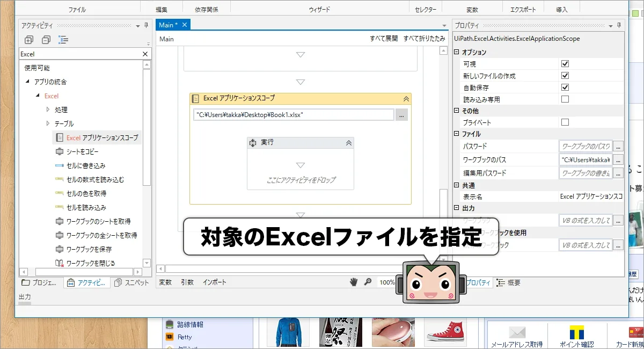Enable the 読み込み専用 checkbox
The height and width of the screenshot is (349, 644).
pos(565,99)
